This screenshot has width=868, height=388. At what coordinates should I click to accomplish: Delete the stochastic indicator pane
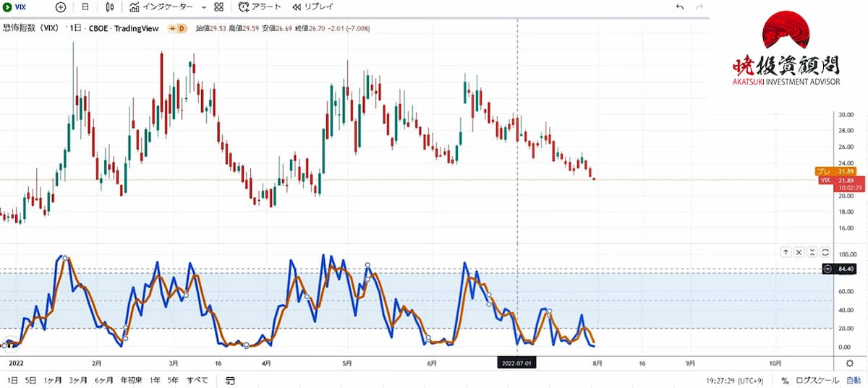click(x=799, y=252)
